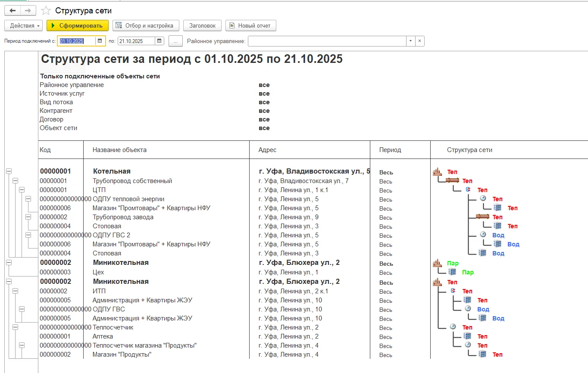The image size is (588, 373).
Task: Click the Сформировать button
Action: coord(78,25)
